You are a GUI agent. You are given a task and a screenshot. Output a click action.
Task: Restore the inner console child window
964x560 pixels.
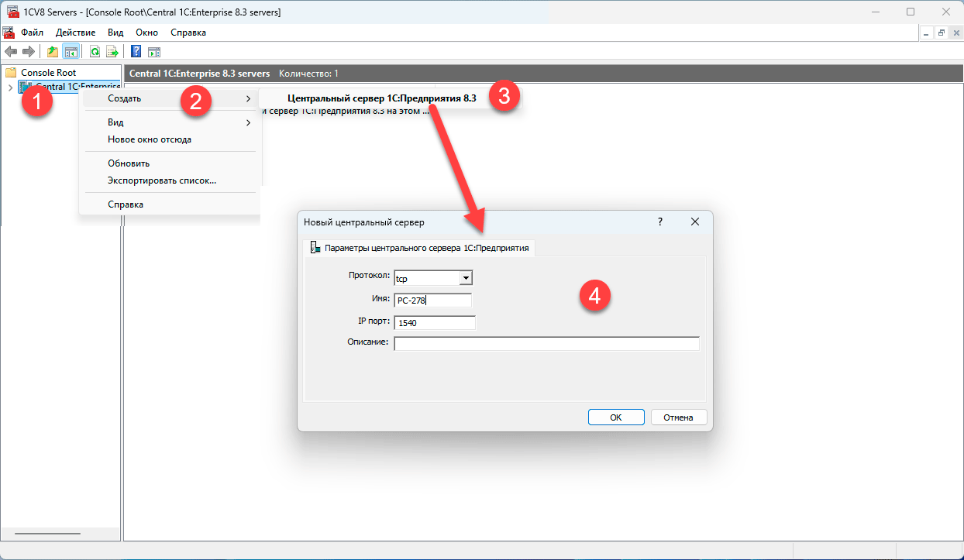(x=942, y=33)
